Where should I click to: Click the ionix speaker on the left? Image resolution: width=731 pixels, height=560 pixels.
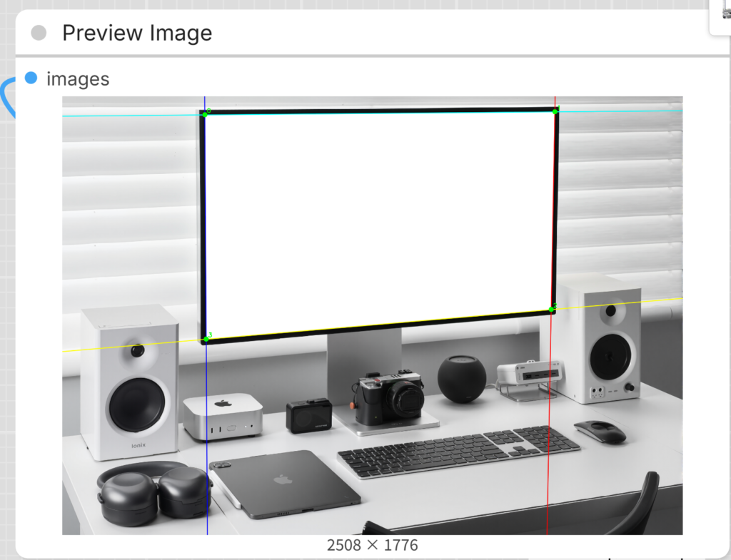pos(131,382)
